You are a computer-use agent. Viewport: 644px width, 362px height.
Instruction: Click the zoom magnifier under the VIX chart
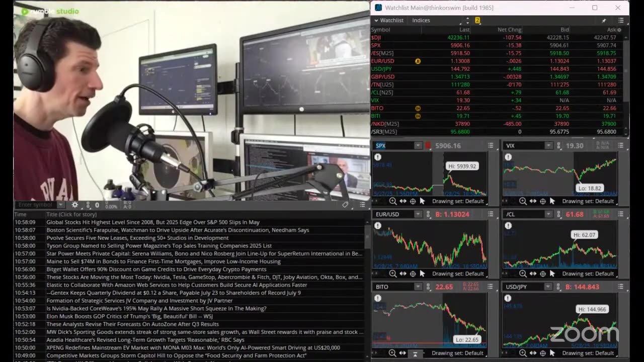pyautogui.click(x=523, y=201)
